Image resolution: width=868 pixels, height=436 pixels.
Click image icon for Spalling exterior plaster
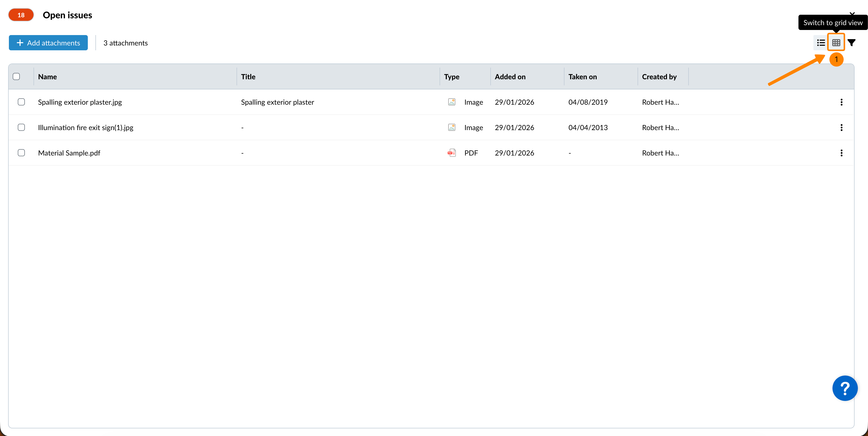[452, 102]
